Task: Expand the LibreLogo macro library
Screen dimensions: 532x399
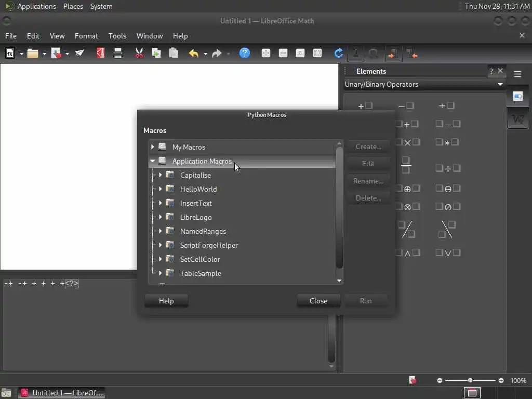Action: 160,217
